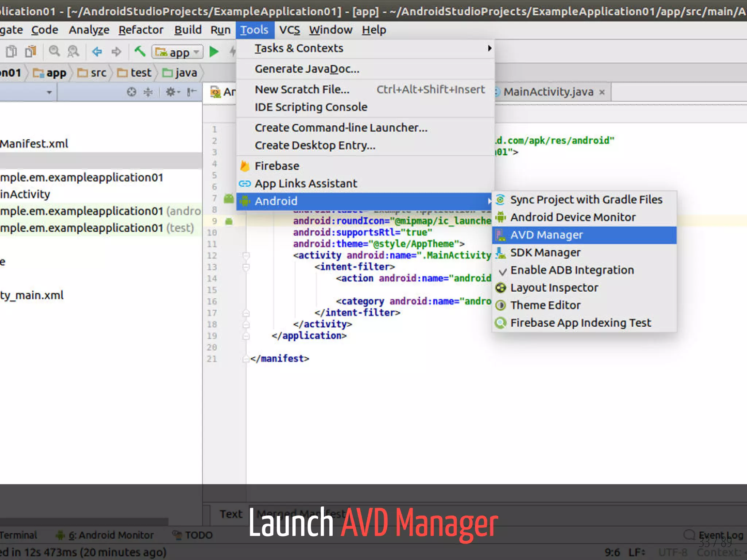The width and height of the screenshot is (747, 560).
Task: Close the MainActivity.java tab
Action: 602,92
